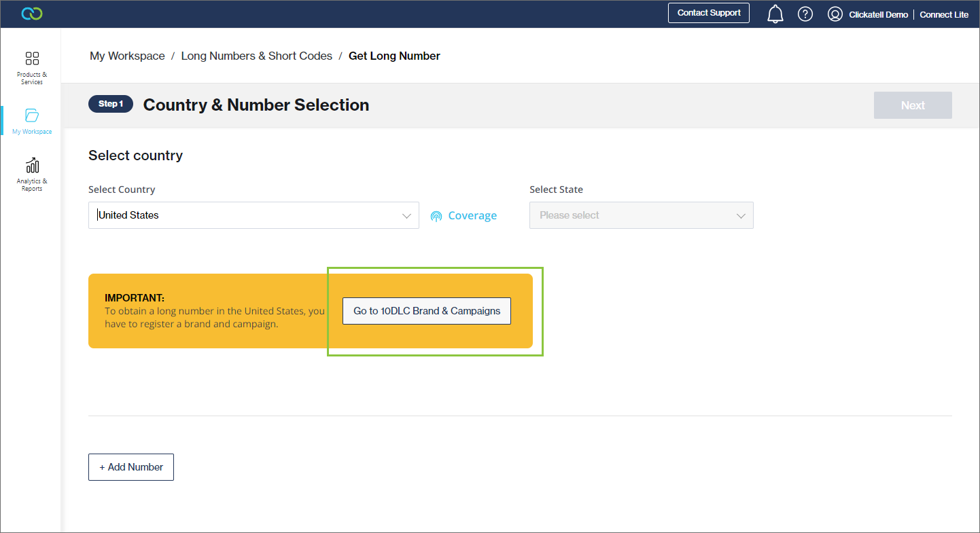
Task: Open help via the question mark icon
Action: tap(805, 14)
